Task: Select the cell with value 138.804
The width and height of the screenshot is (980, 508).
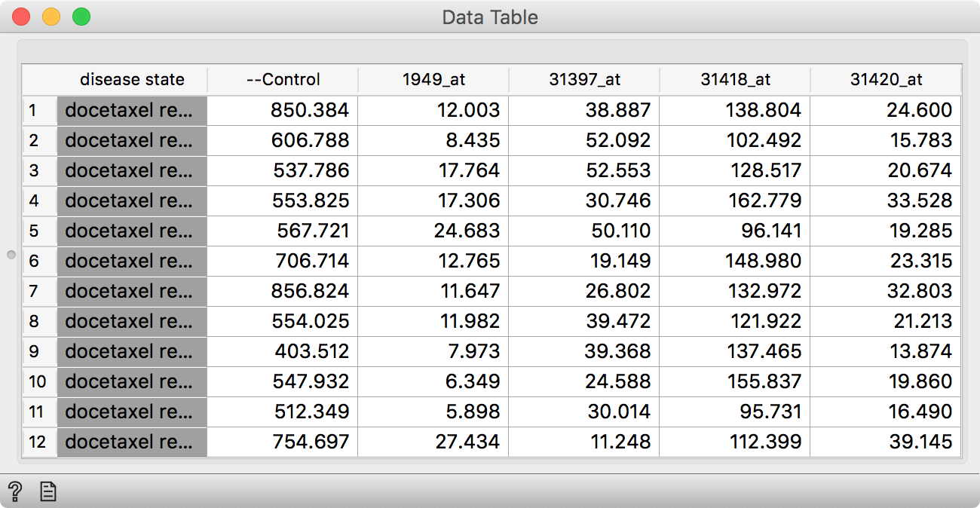Action: click(x=735, y=110)
